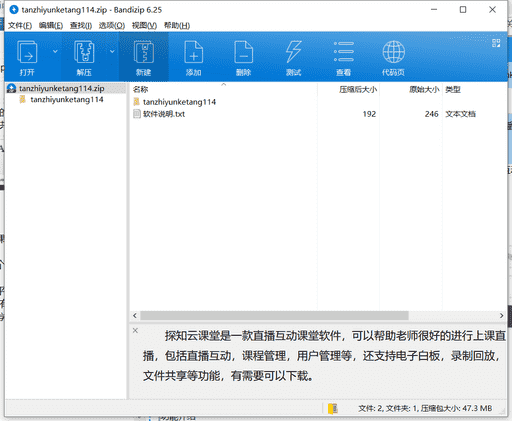Click the Test (测试) lightning icon
Image resolution: width=512 pixels, height=421 pixels.
(293, 52)
